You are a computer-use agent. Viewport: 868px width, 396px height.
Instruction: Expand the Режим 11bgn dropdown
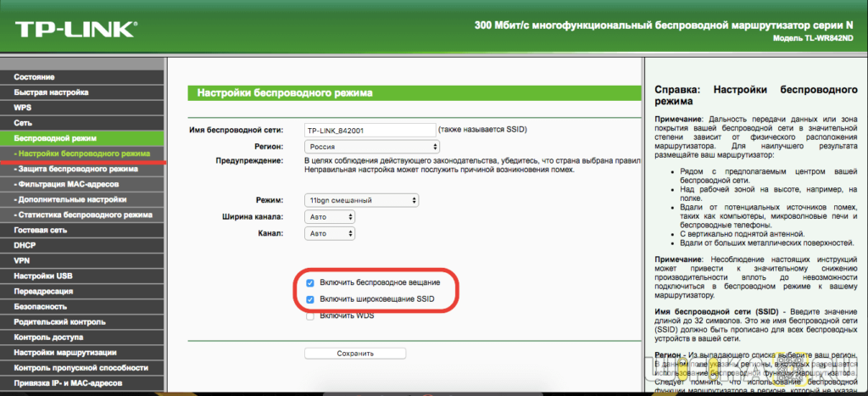361,200
